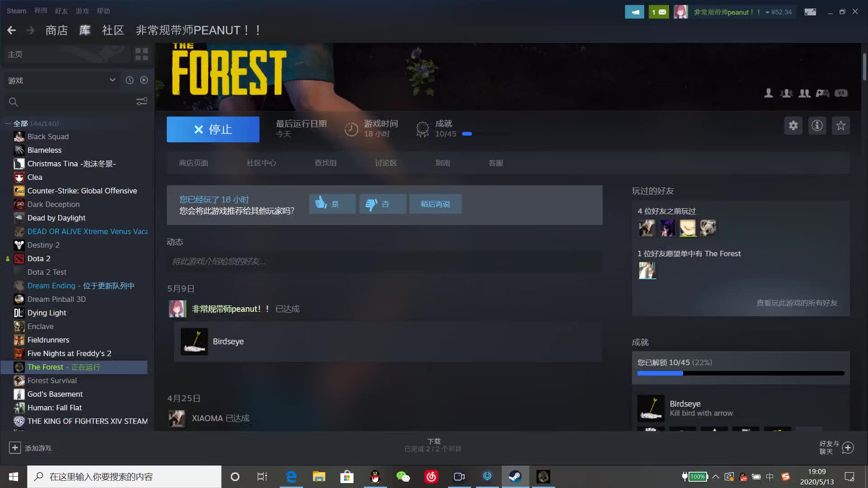Open the QQ penguin taskbar icon
Image resolution: width=868 pixels, height=488 pixels.
[x=375, y=477]
